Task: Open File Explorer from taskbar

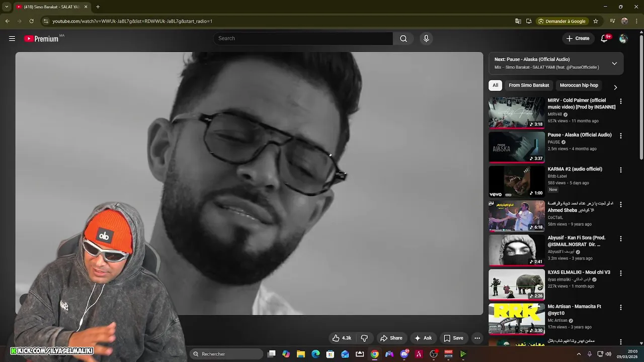Action: point(300,354)
